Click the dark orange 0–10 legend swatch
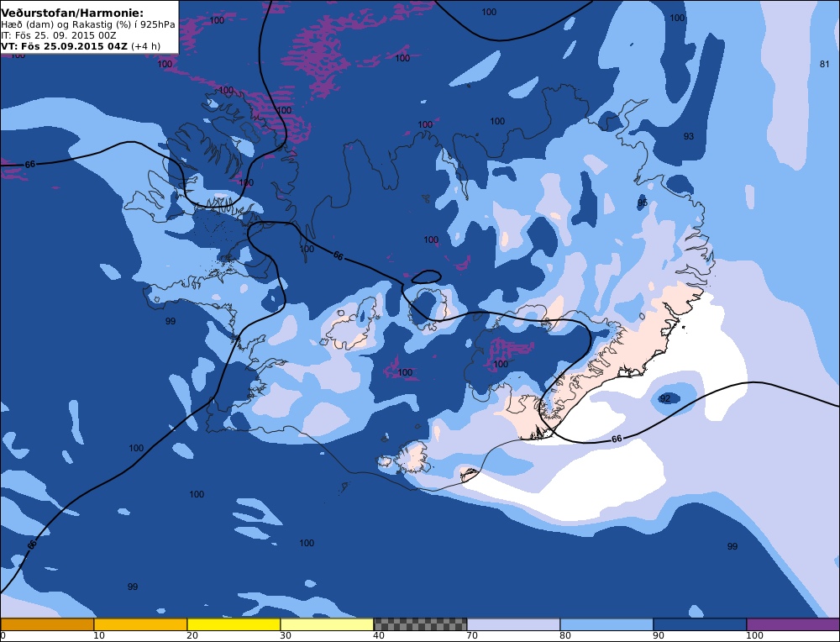 (x=47, y=624)
